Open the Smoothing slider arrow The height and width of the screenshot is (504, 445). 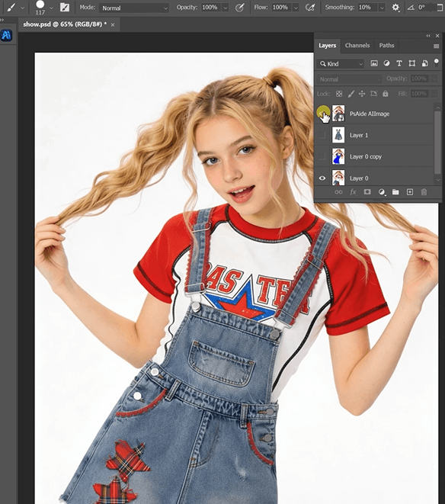(x=382, y=8)
